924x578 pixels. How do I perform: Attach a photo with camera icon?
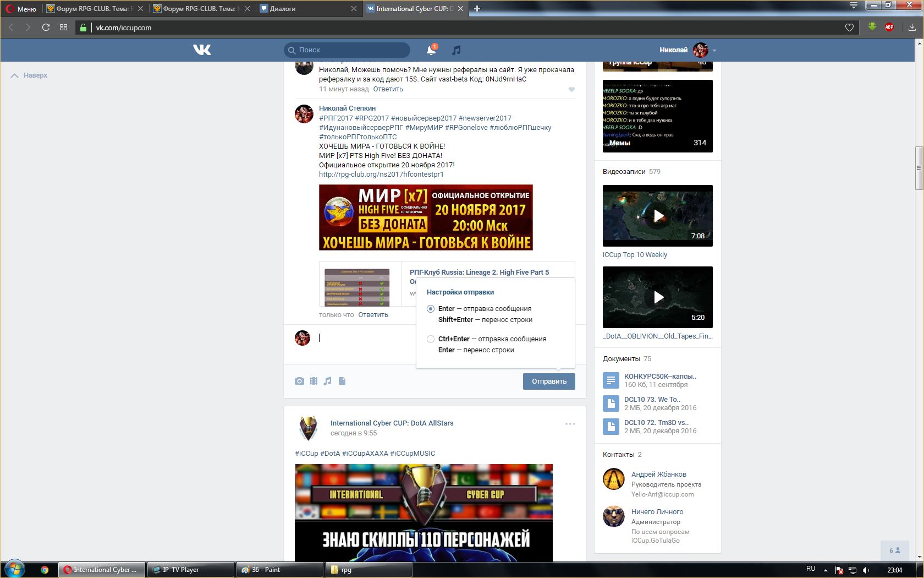point(299,381)
